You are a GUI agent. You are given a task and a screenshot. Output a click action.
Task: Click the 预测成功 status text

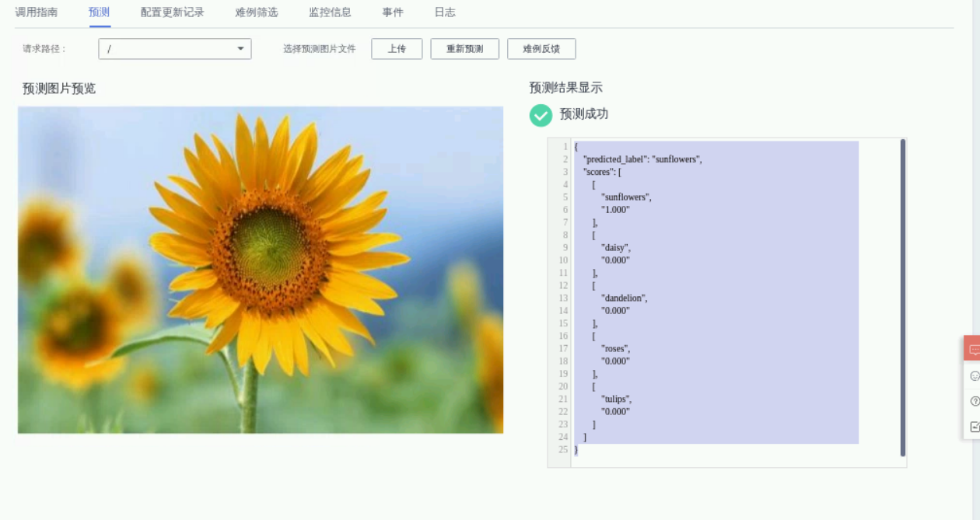click(x=584, y=114)
